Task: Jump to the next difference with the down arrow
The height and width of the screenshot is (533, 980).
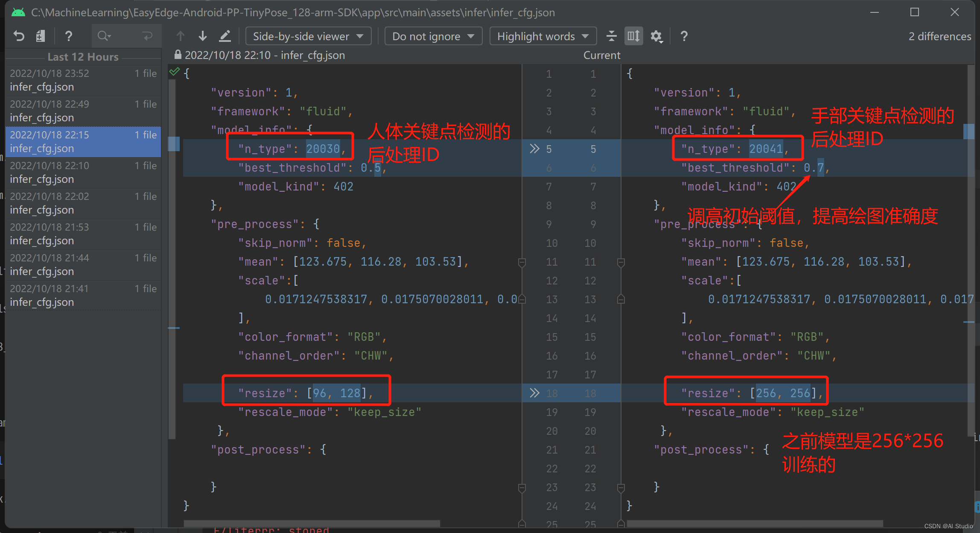Action: [x=202, y=36]
